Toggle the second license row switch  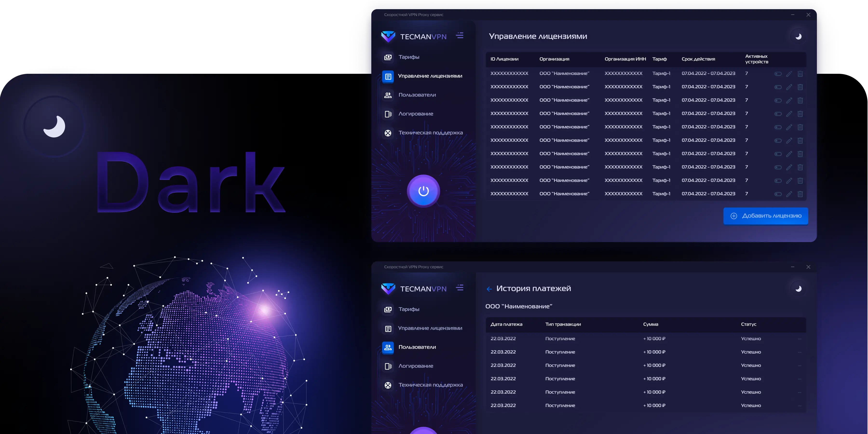coord(778,87)
